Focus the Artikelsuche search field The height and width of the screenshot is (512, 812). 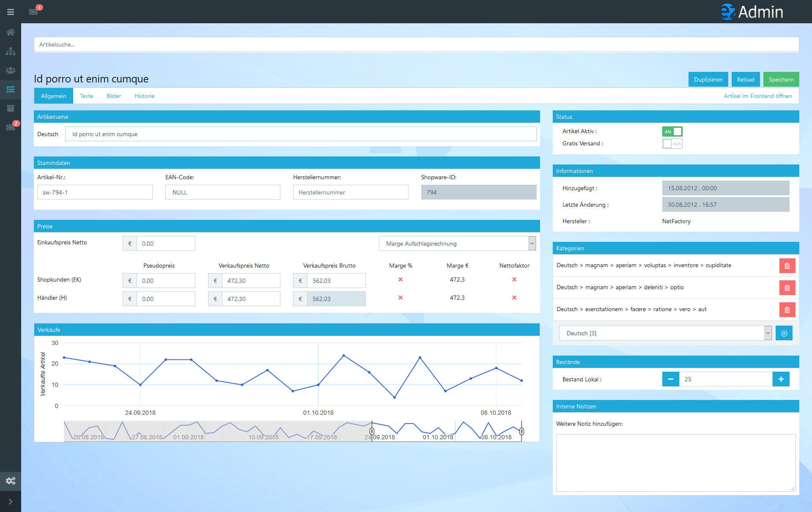click(416, 44)
